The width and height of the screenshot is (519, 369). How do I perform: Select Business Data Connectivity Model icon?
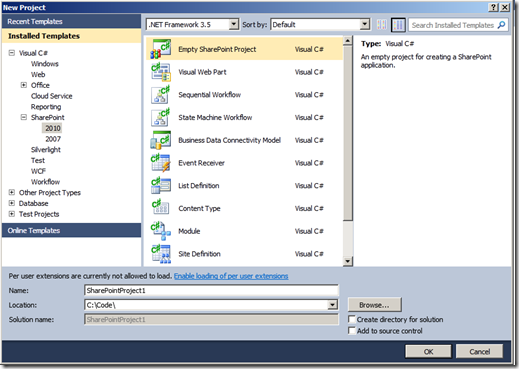[160, 140]
